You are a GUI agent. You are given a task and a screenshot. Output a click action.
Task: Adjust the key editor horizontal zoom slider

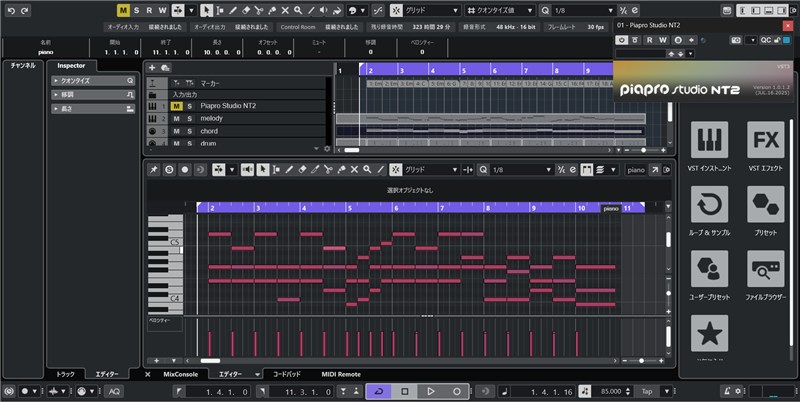[642, 361]
